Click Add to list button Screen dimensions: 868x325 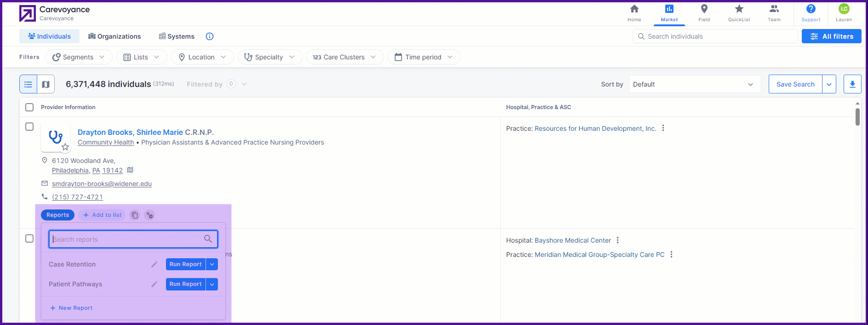pos(102,215)
